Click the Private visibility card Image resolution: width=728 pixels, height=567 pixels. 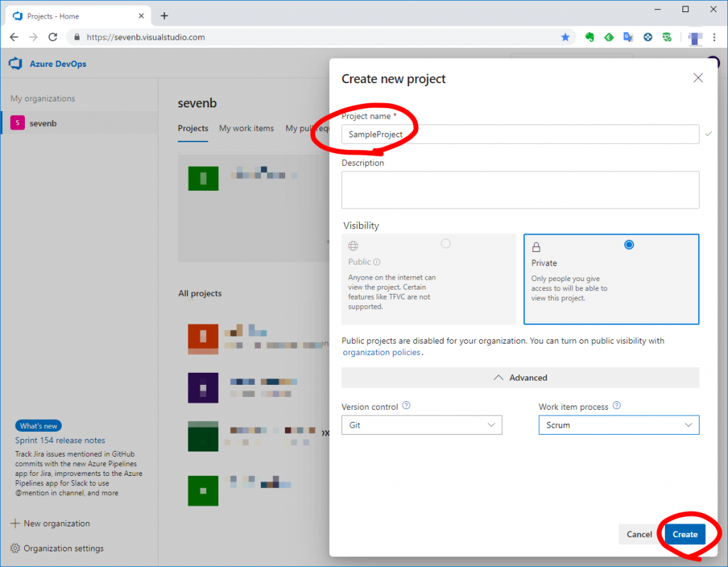(611, 279)
